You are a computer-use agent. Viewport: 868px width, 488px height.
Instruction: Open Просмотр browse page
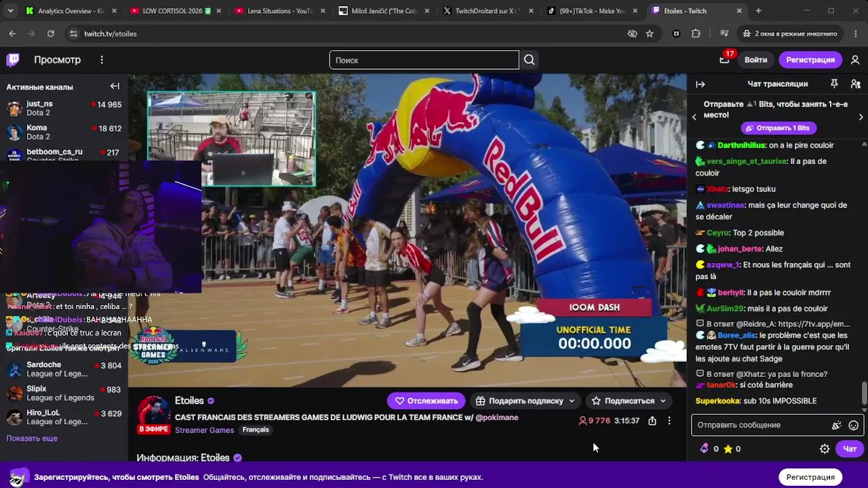point(57,60)
